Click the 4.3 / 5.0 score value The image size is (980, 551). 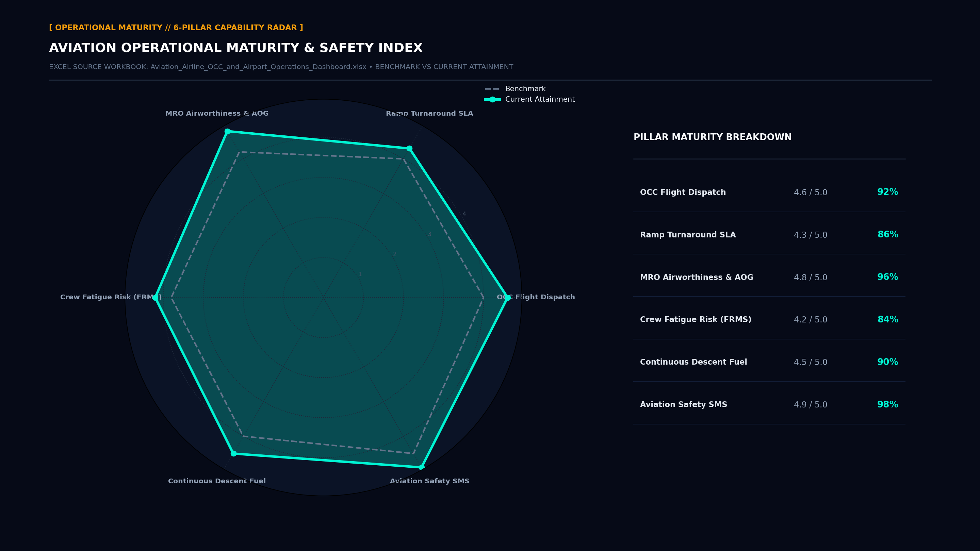(810, 235)
